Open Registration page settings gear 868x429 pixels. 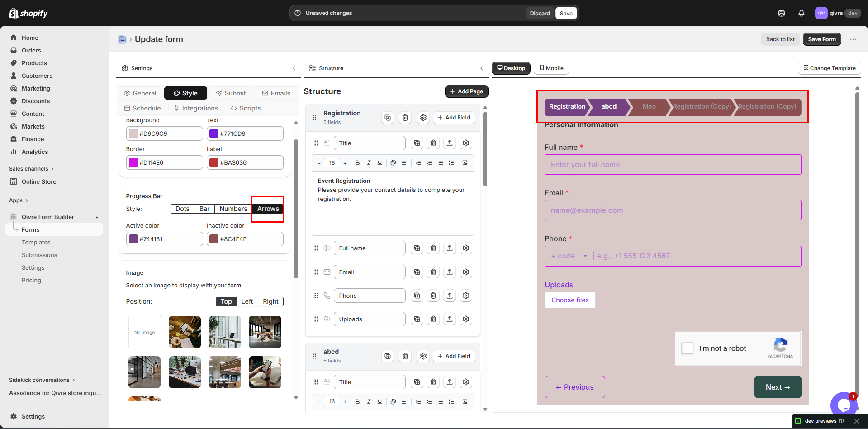(423, 118)
